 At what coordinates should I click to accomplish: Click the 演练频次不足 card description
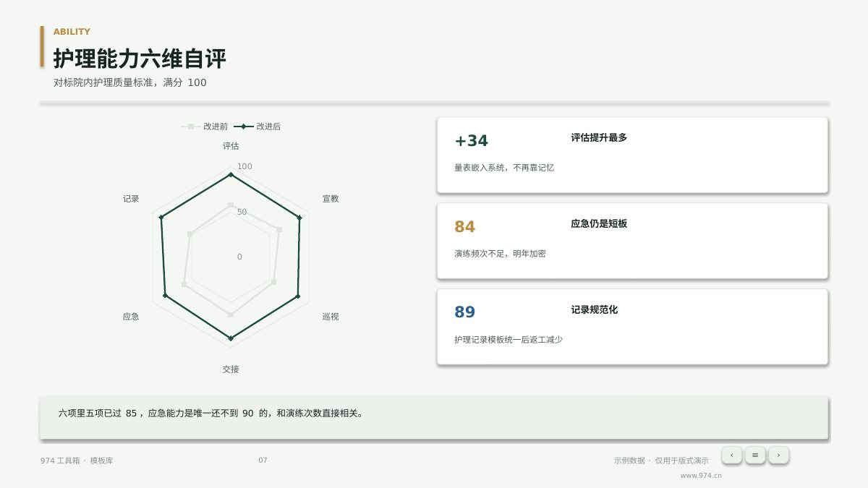coord(500,254)
